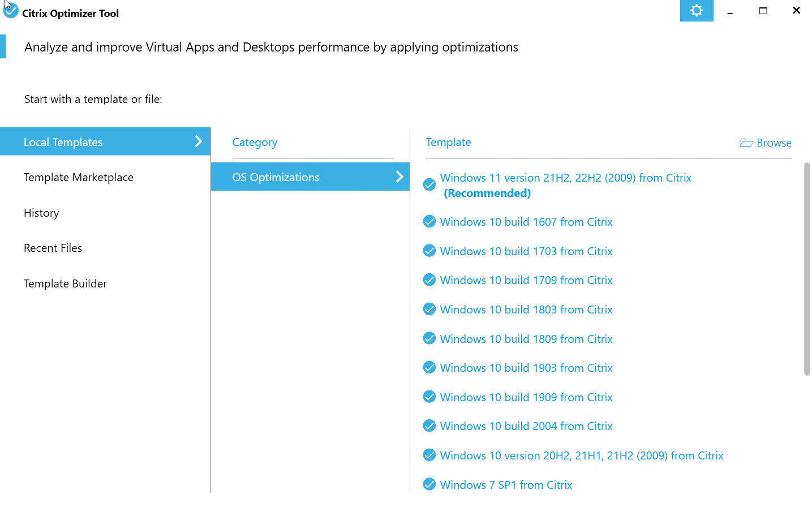The width and height of the screenshot is (812, 516).
Task: Choose Windows 10 build 1903 from Citrix
Action: click(526, 368)
